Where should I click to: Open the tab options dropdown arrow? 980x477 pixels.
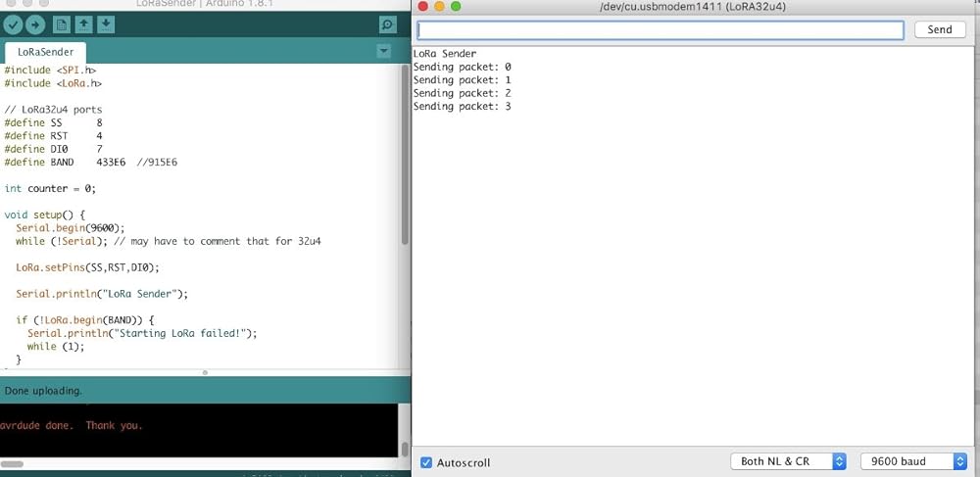383,51
